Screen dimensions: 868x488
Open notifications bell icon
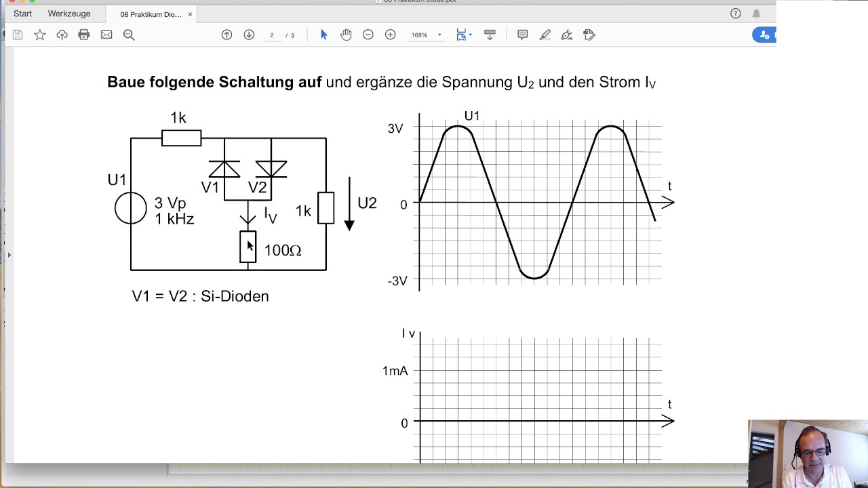click(x=756, y=14)
